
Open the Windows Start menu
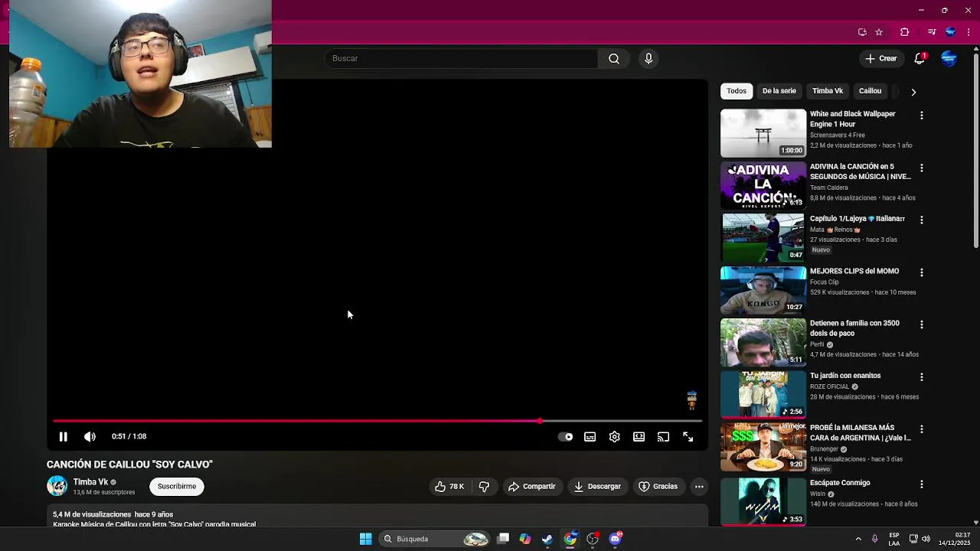click(x=365, y=539)
